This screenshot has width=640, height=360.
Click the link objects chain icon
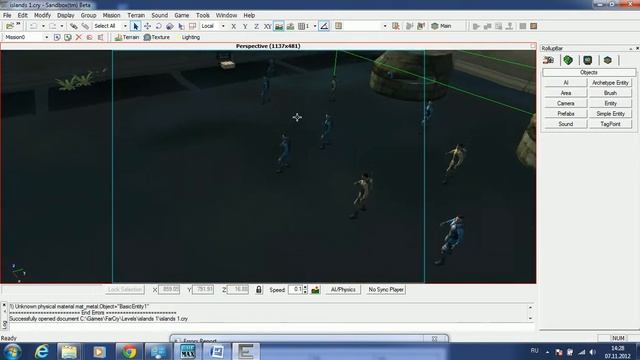point(73,26)
